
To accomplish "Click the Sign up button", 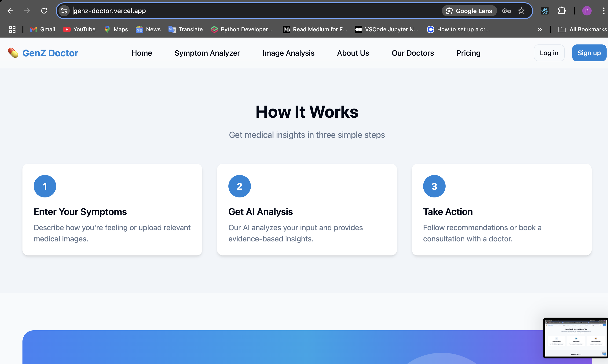I will (x=589, y=53).
